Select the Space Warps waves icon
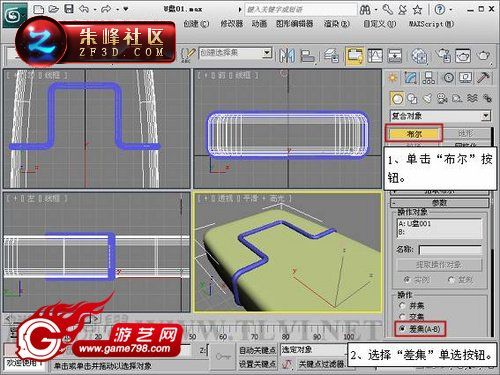 pos(472,98)
